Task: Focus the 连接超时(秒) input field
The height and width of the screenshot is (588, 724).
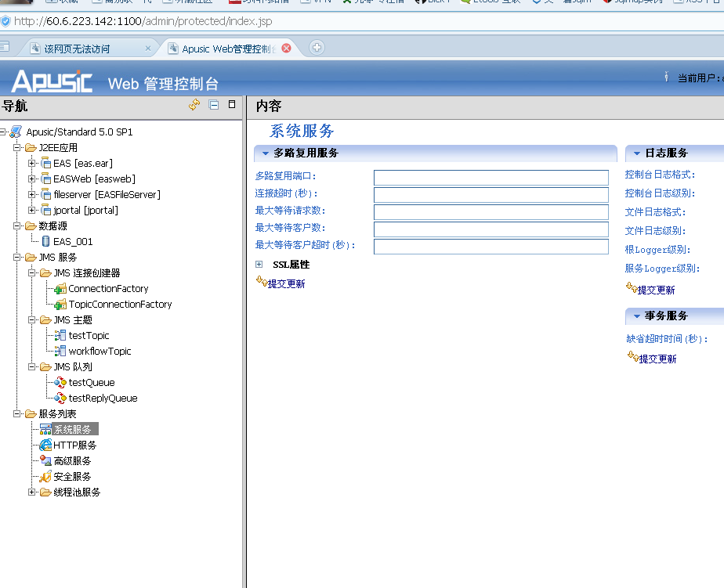Action: point(491,195)
